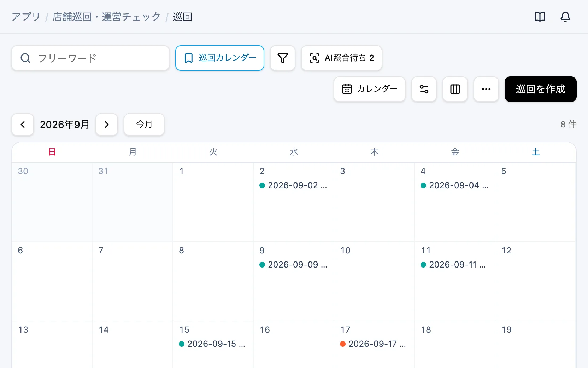The height and width of the screenshot is (368, 588).
Task: Select day 16 calendar cell
Action: (294, 345)
